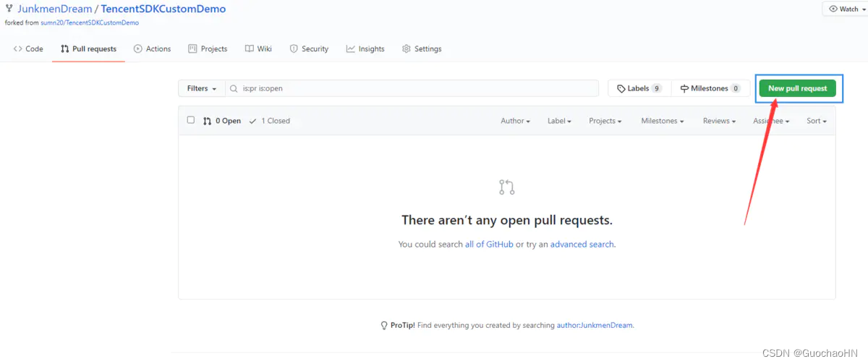Open the Actions tab
Image resolution: width=868 pixels, height=364 pixels.
tap(152, 49)
